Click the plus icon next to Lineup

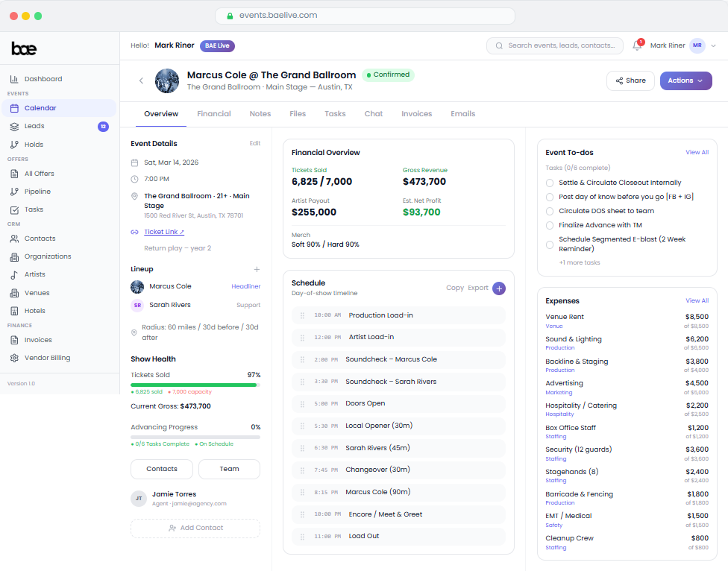point(257,269)
